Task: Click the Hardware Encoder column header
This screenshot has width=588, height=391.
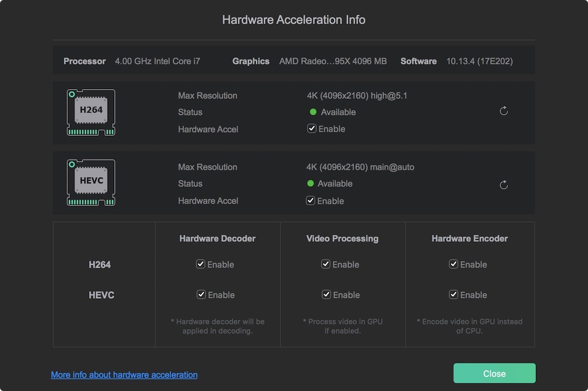Action: tap(469, 239)
